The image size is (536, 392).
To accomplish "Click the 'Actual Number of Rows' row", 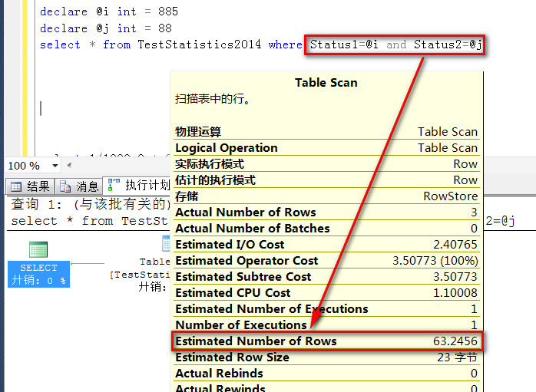I will coord(327,212).
